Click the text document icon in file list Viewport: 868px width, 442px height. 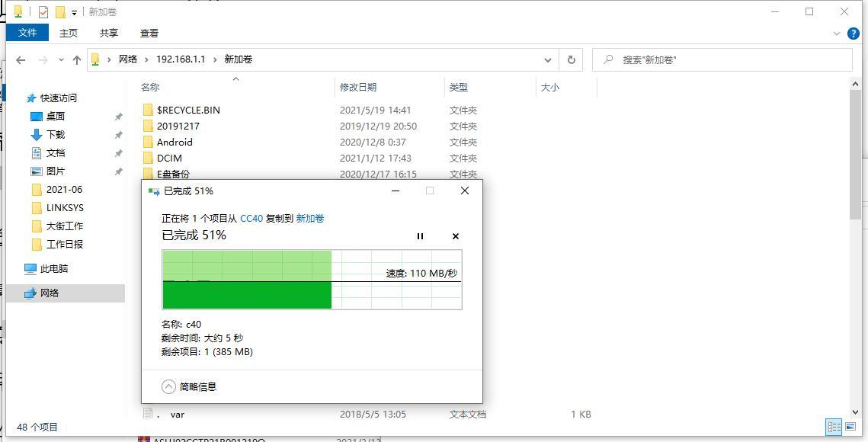coord(148,413)
